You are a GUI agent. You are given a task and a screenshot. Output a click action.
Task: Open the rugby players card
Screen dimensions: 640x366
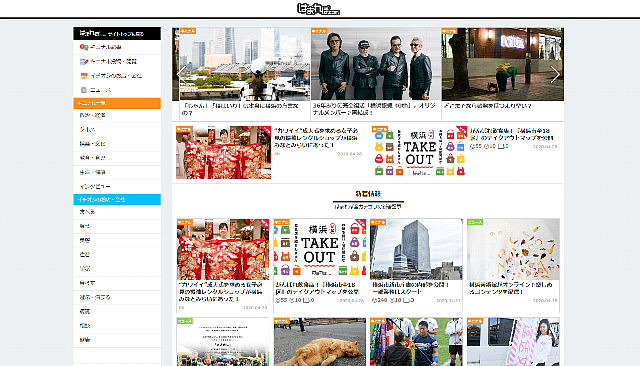[x=416, y=342]
